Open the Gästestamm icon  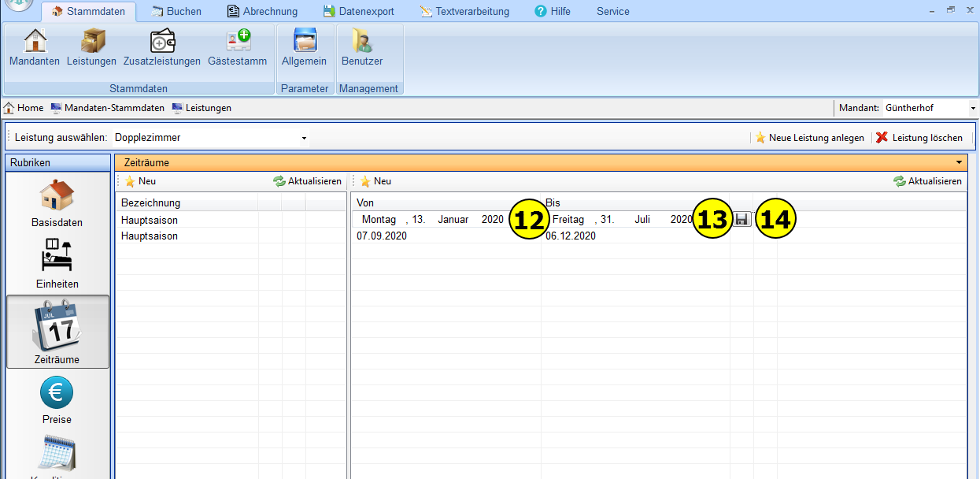click(x=237, y=47)
